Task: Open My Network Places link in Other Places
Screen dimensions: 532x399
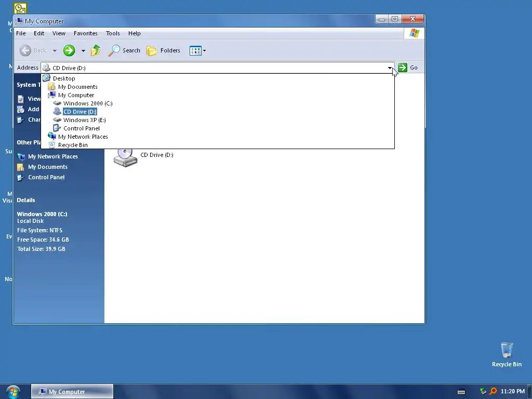Action: [53, 156]
